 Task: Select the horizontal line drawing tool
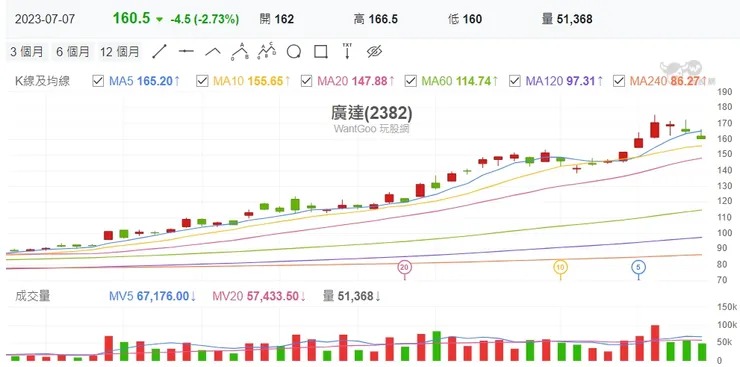[186, 51]
